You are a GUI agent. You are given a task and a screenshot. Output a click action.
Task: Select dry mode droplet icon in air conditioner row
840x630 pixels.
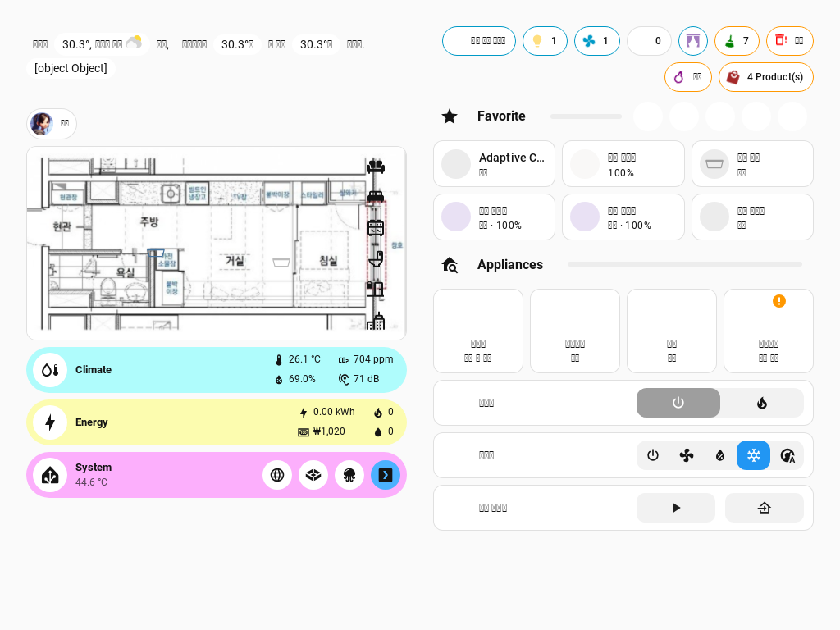point(720,455)
